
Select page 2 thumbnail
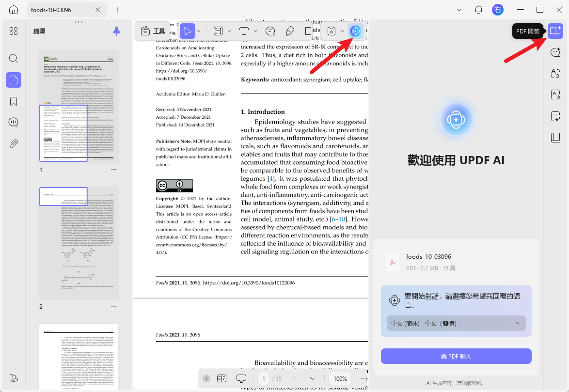[79, 243]
